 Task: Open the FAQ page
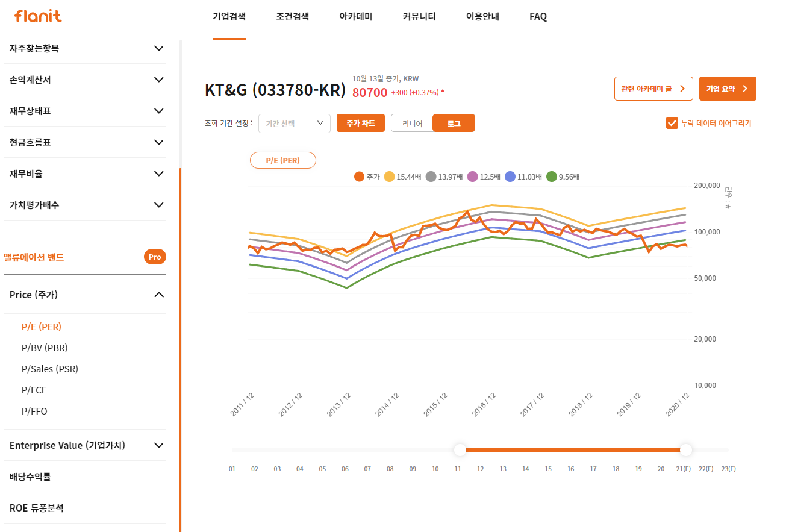click(x=538, y=17)
